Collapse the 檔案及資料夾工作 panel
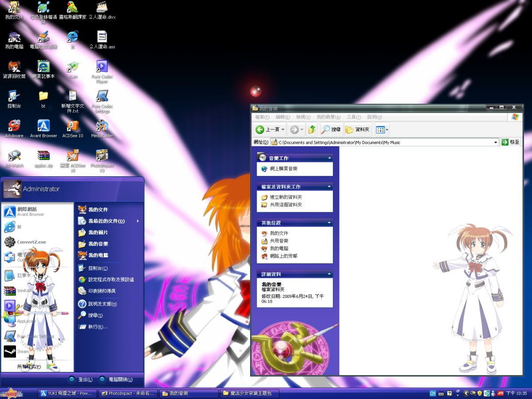The image size is (532, 399). click(329, 187)
